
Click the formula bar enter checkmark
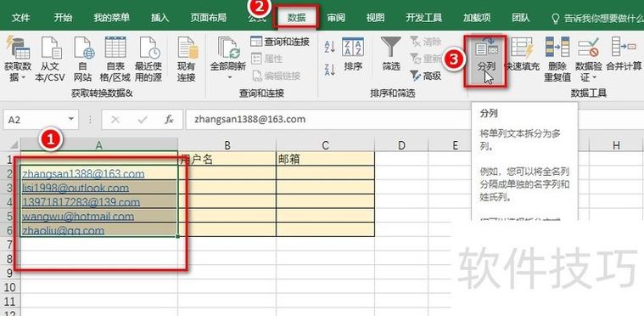tap(143, 120)
